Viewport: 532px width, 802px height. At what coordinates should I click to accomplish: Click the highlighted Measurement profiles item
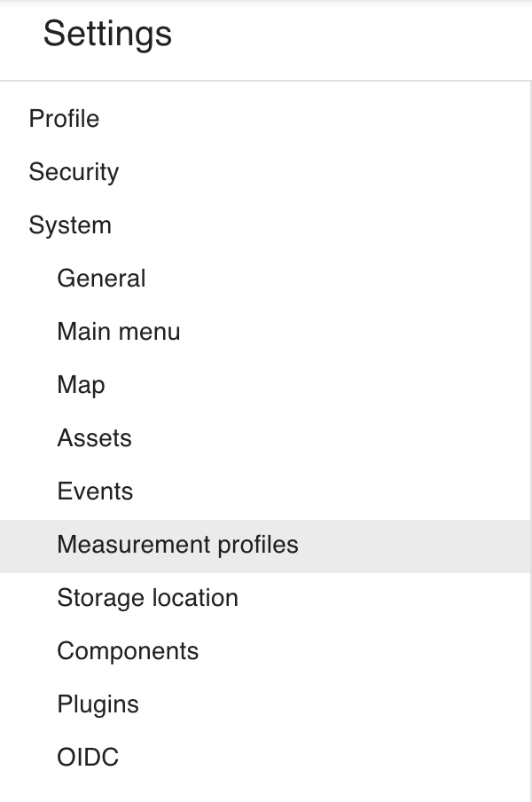point(177,545)
